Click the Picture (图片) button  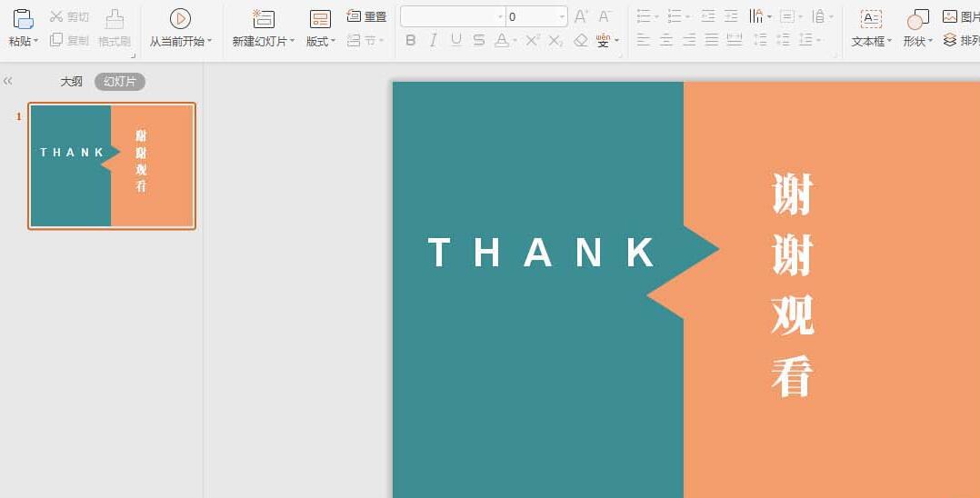961,17
